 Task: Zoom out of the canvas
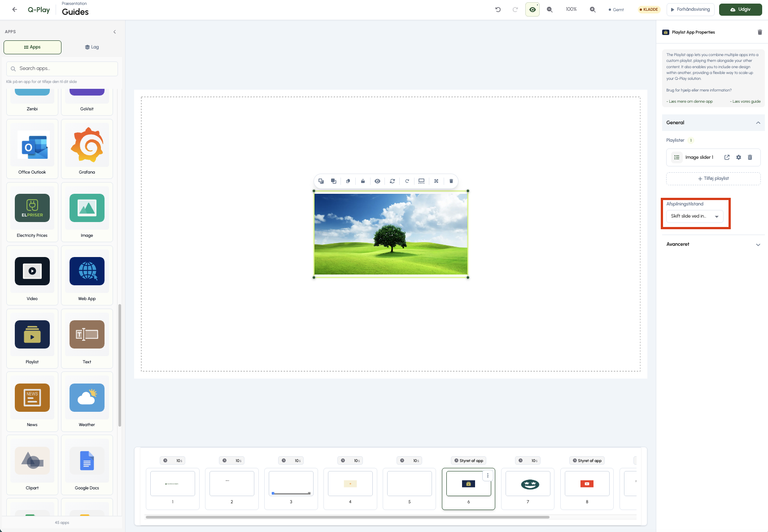click(550, 9)
